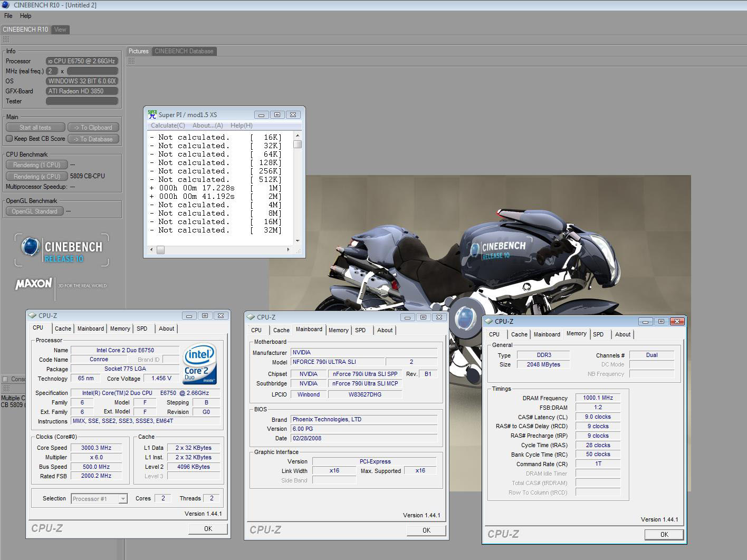Click the OS info field
Screen dimensions: 747x560
coord(82,81)
